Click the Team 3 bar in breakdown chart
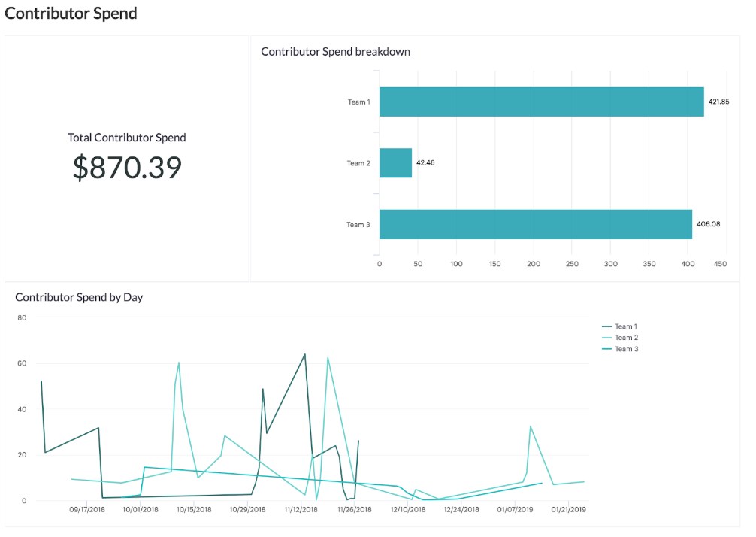The height and width of the screenshot is (537, 756). [536, 224]
